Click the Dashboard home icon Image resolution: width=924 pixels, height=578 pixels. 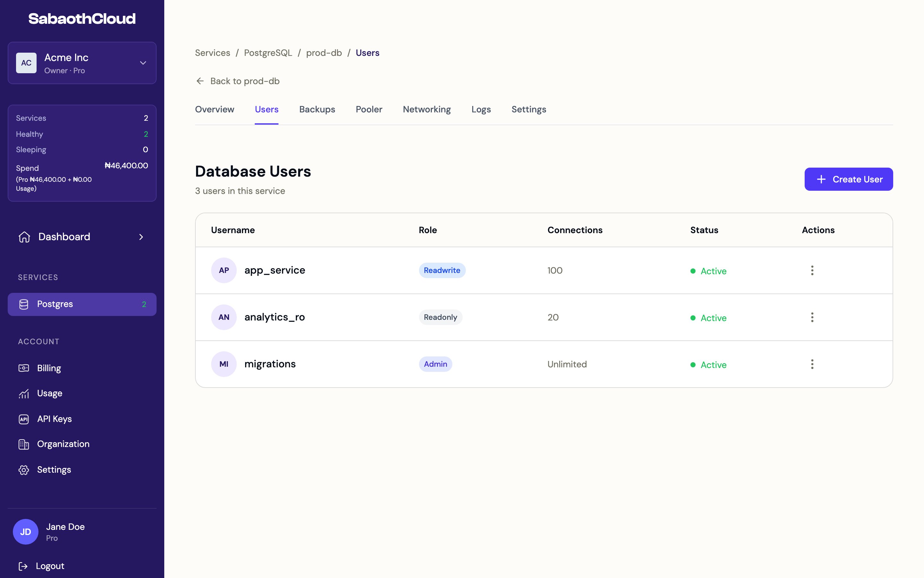[x=24, y=237]
